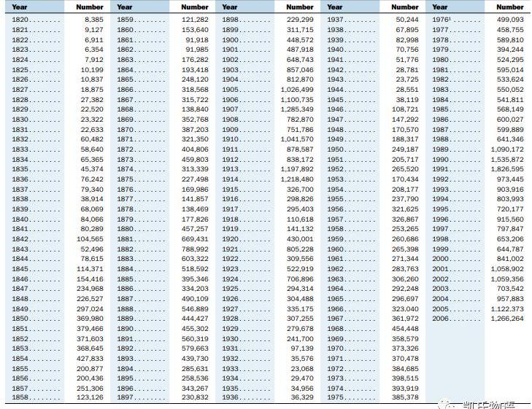Click year 1907
The height and width of the screenshot is (409, 532).
pos(231,109)
